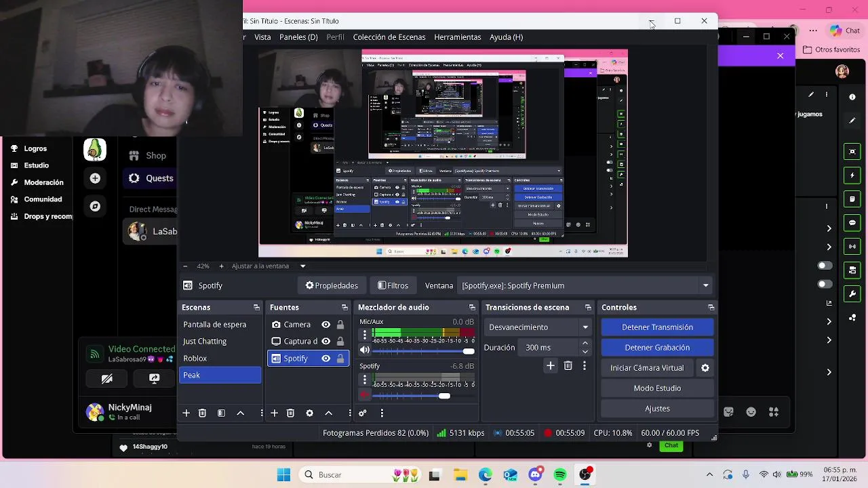Hide the Camera source with eye

pyautogui.click(x=325, y=325)
